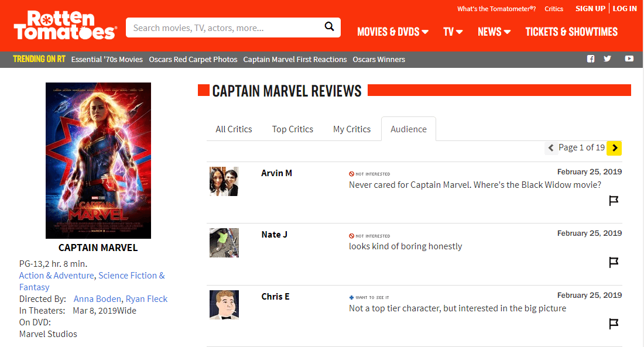The width and height of the screenshot is (644, 347).
Task: Open the Action & Adventure genre link
Action: (x=57, y=276)
